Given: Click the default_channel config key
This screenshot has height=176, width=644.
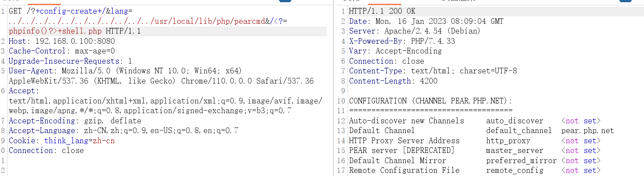Looking at the screenshot, I should point(519,130).
